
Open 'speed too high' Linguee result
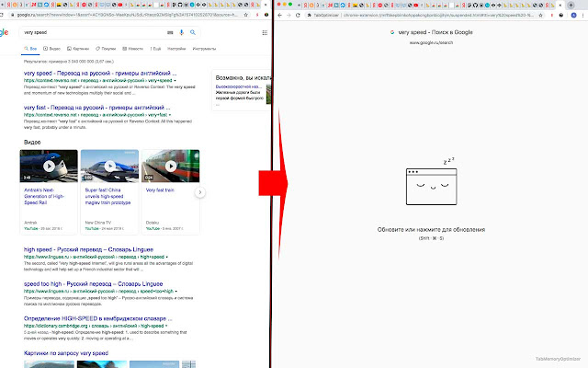pyautogui.click(x=93, y=284)
